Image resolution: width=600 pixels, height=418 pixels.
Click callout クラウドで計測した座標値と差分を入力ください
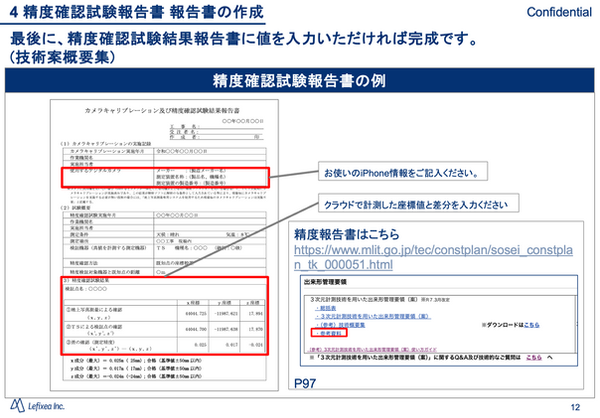419,203
